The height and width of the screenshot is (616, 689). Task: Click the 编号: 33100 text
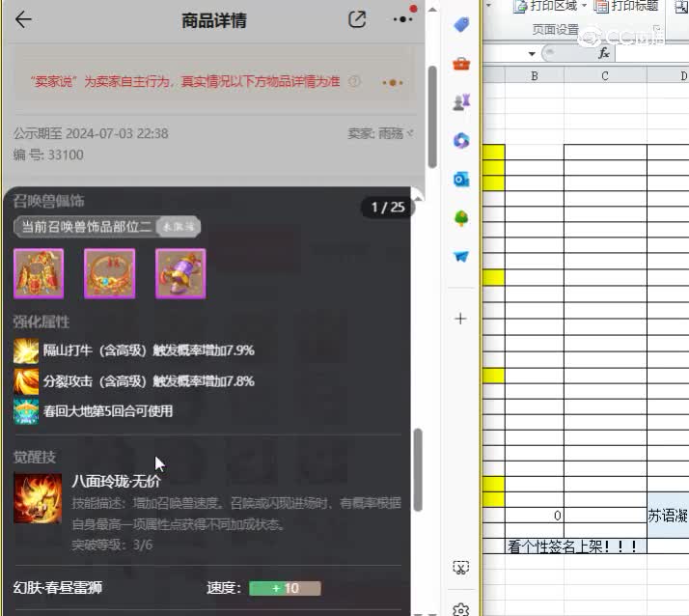click(48, 154)
